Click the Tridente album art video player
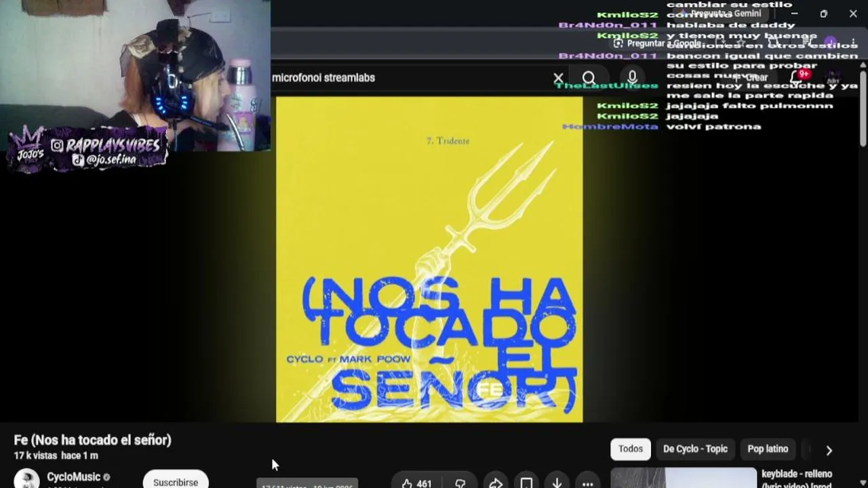This screenshot has height=488, width=868. (429, 260)
